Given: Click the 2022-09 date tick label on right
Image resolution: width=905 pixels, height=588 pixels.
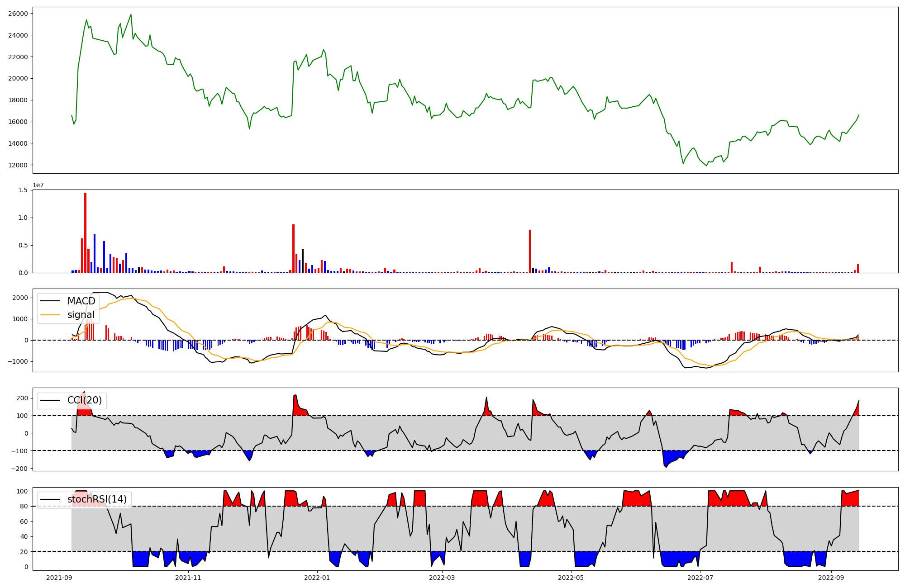Looking at the screenshot, I should (831, 578).
